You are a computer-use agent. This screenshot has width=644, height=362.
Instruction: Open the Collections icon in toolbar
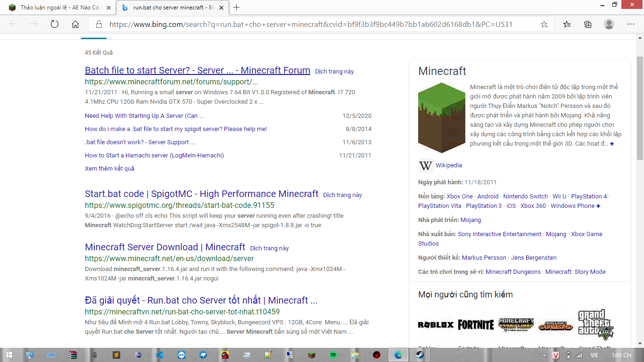click(587, 24)
